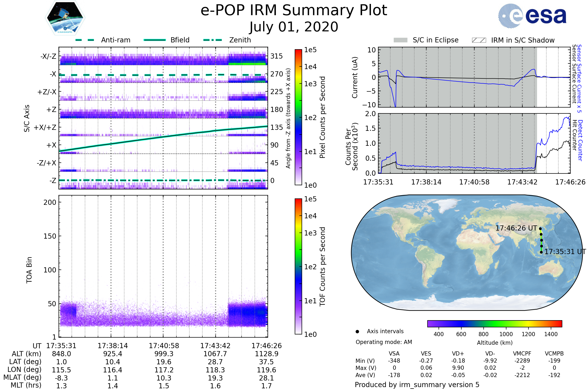Click the TOF Counts per Second colorbar
The image size is (588, 392).
click(x=298, y=266)
